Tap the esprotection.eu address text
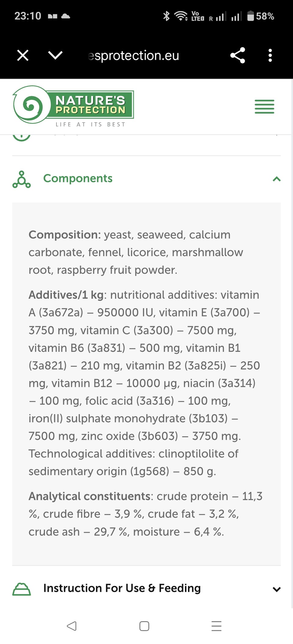 133,56
